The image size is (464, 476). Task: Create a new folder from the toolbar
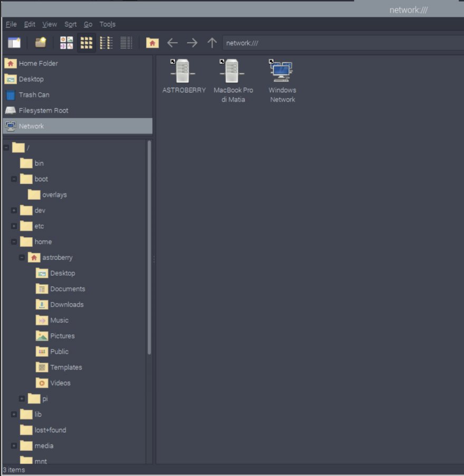click(x=41, y=43)
